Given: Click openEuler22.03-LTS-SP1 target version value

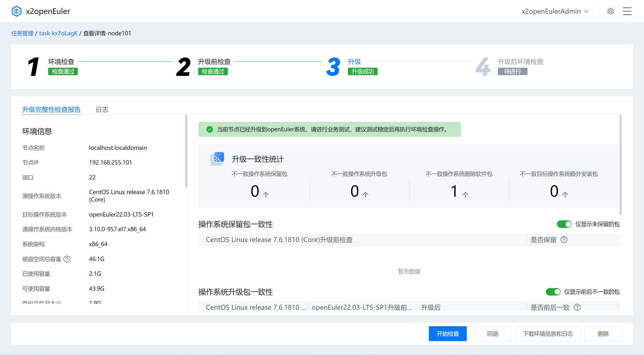Looking at the screenshot, I should (121, 214).
